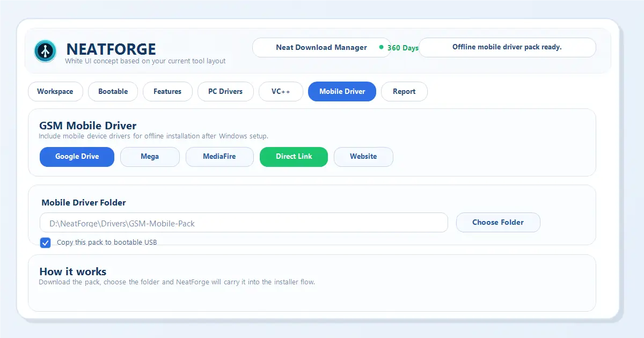Switch to the Report tab
Viewport: 644px width, 338px height.
point(404,91)
